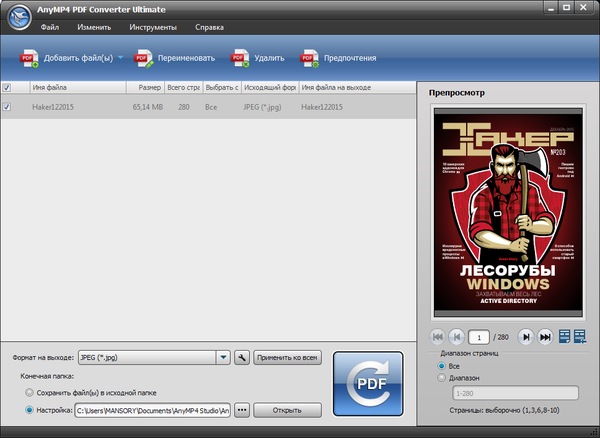Open the Файл menu
The width and height of the screenshot is (600, 438).
(x=50, y=27)
